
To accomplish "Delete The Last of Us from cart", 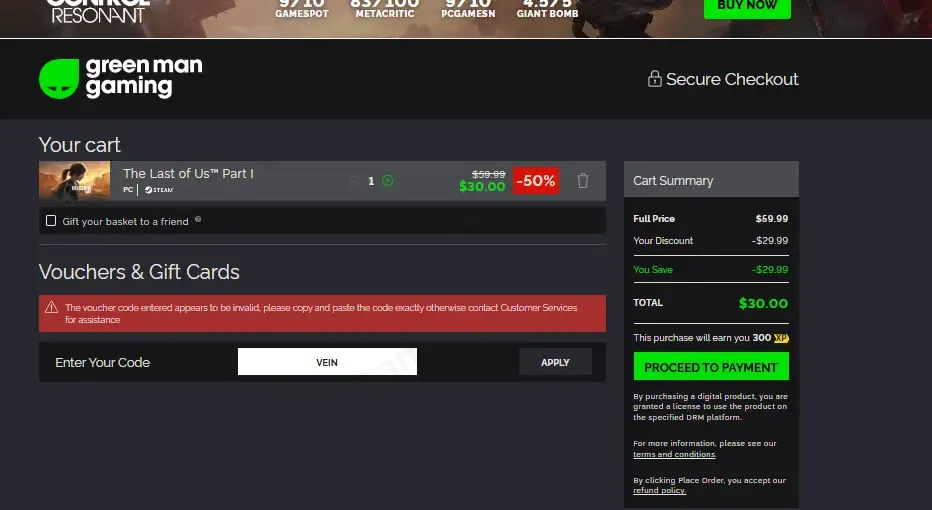I will coord(582,181).
